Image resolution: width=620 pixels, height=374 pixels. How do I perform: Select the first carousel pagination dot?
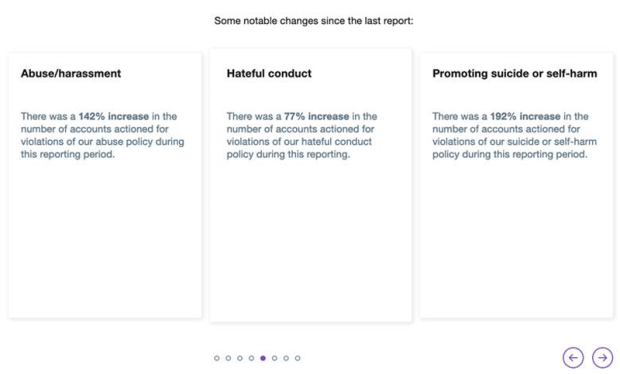(x=217, y=358)
